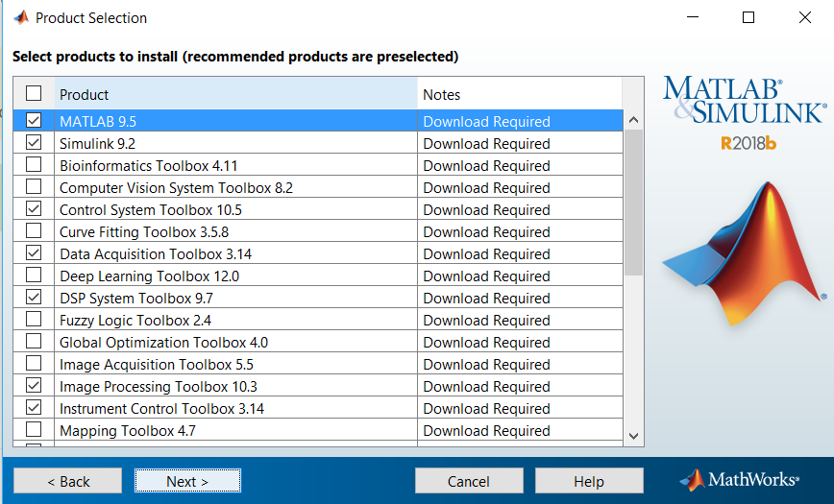834x504 pixels.
Task: Click the MathWorks logo at bottom right
Action: coord(739,479)
